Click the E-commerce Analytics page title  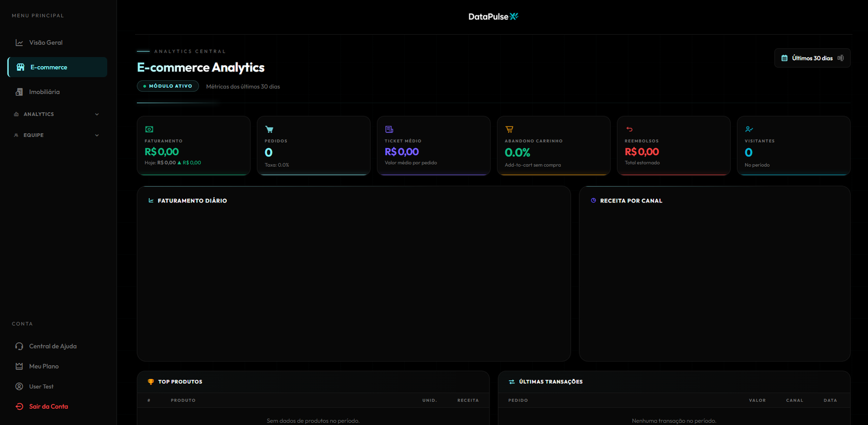click(x=201, y=67)
